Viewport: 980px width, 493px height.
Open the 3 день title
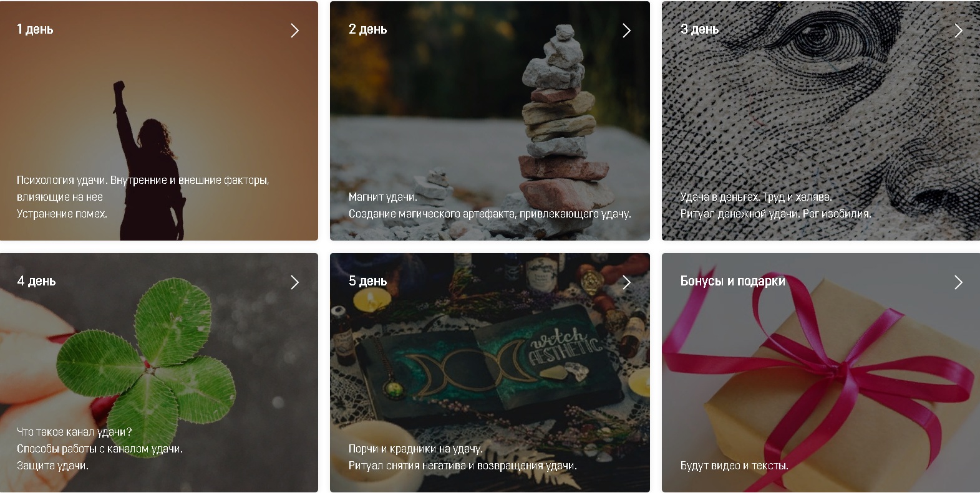(x=699, y=29)
